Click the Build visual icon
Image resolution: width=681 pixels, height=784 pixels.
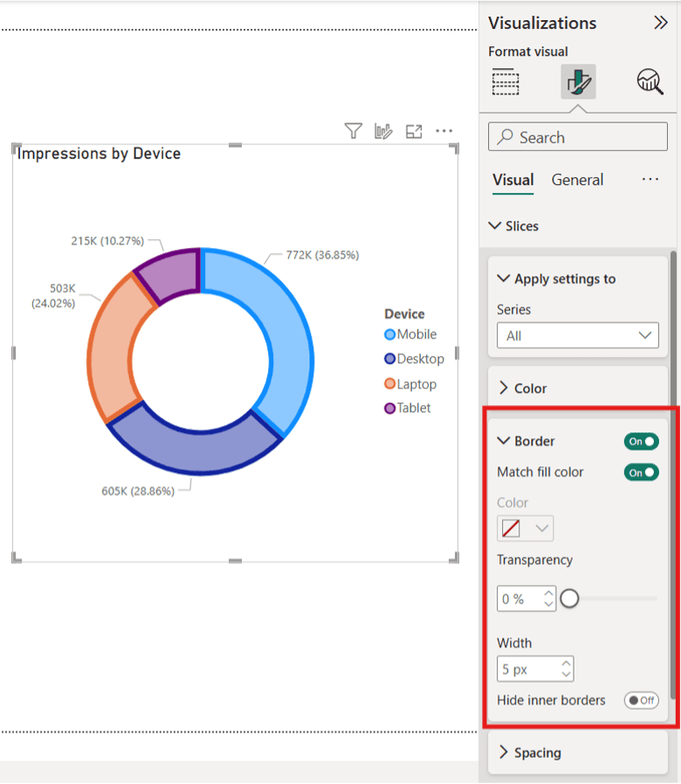[506, 83]
